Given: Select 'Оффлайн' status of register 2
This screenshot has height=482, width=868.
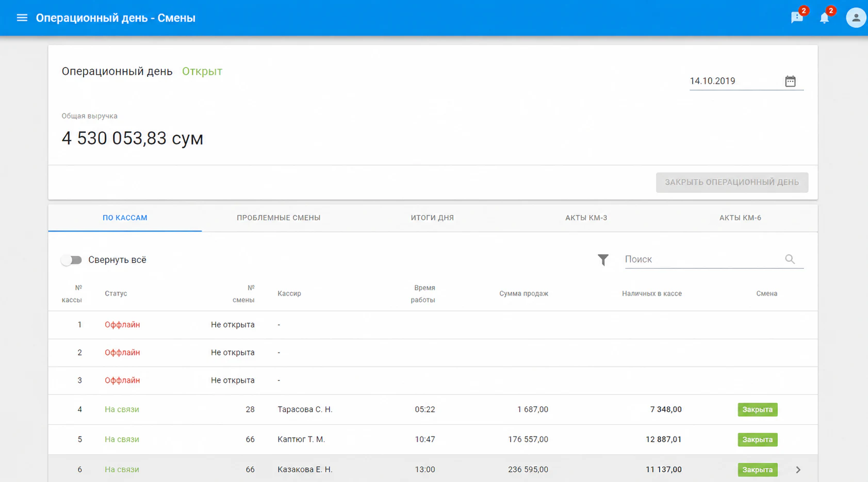Looking at the screenshot, I should coord(122,353).
